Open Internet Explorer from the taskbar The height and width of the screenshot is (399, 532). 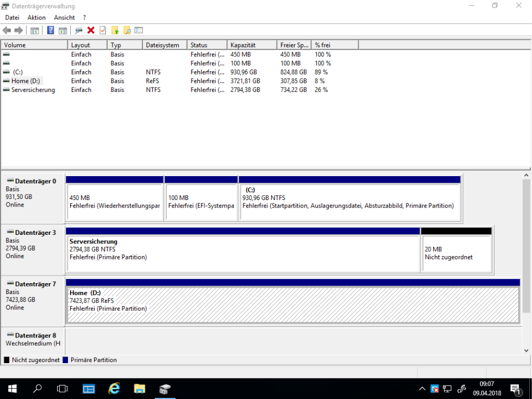point(114,389)
